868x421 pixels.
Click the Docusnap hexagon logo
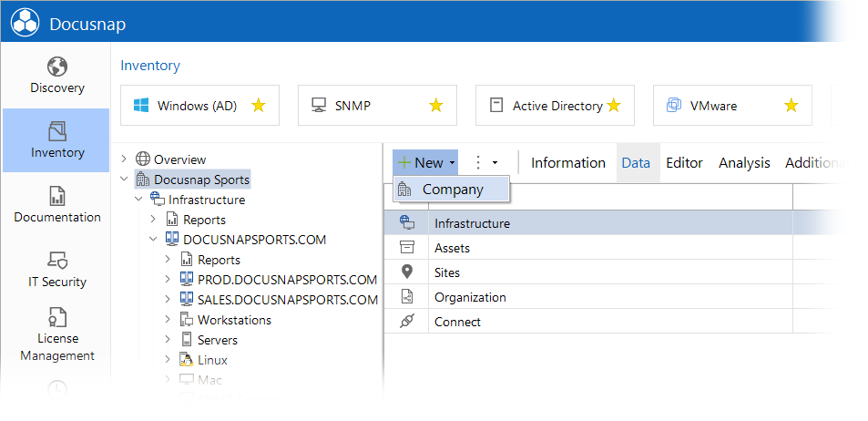pos(25,23)
